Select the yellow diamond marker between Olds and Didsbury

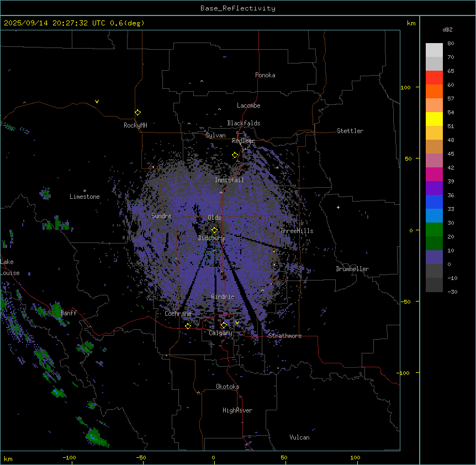tap(214, 230)
